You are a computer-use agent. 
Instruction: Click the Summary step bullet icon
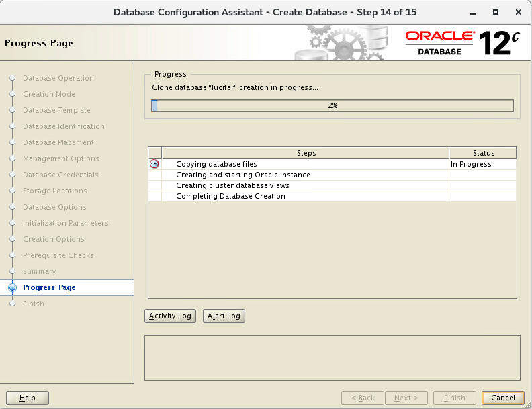tap(13, 271)
